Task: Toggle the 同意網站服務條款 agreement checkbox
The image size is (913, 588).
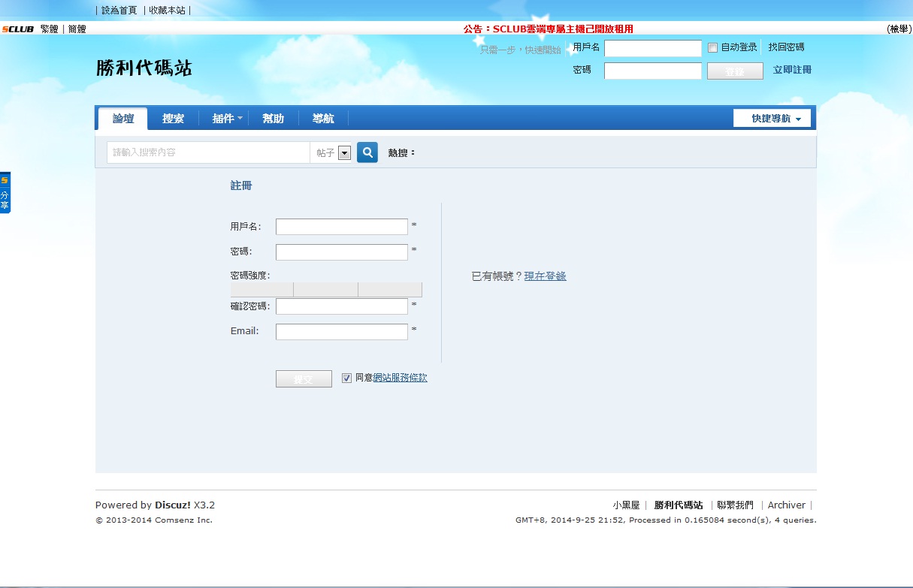Action: click(x=346, y=378)
